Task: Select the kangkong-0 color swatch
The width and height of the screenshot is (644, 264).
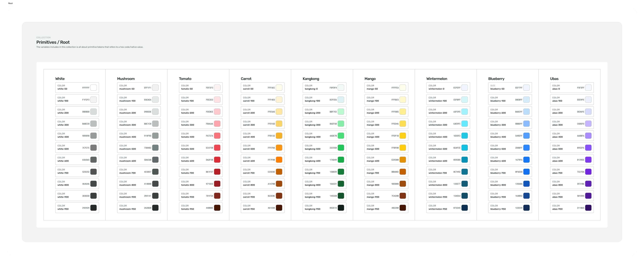Action: (341, 88)
